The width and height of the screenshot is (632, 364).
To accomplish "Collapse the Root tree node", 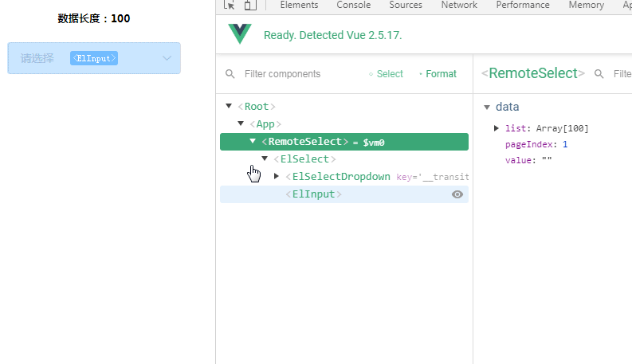I will point(229,106).
